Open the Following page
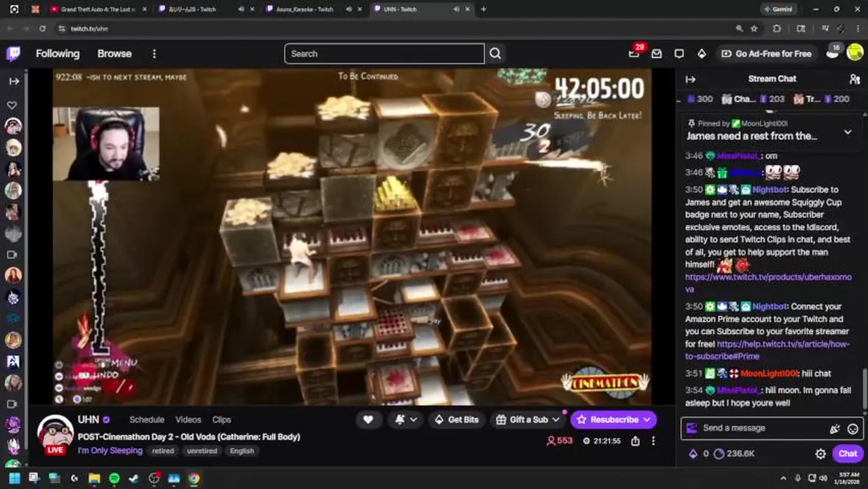The width and height of the screenshot is (868, 489). (58, 54)
